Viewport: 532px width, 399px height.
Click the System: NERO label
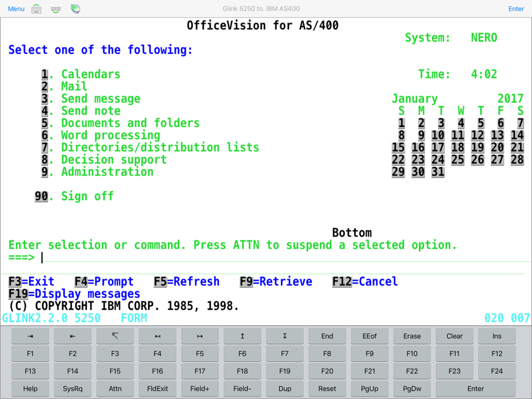coord(451,37)
